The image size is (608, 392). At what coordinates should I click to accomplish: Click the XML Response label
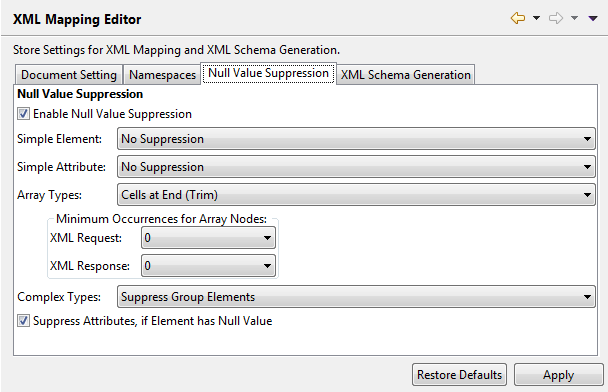[x=90, y=266]
